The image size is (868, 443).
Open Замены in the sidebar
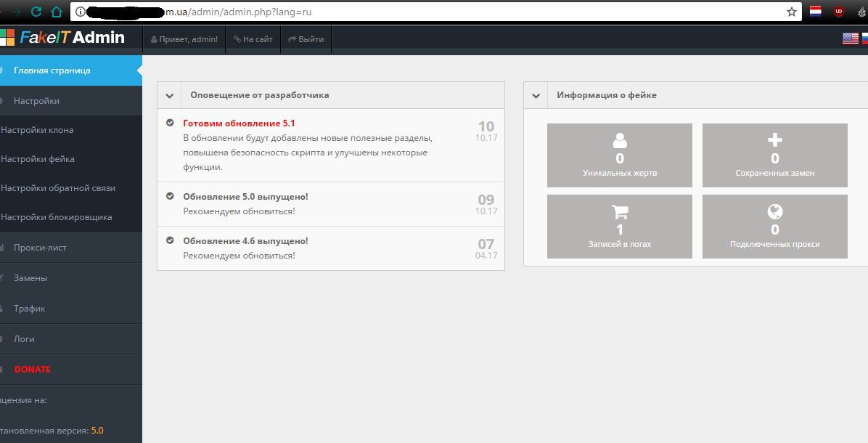point(71,278)
